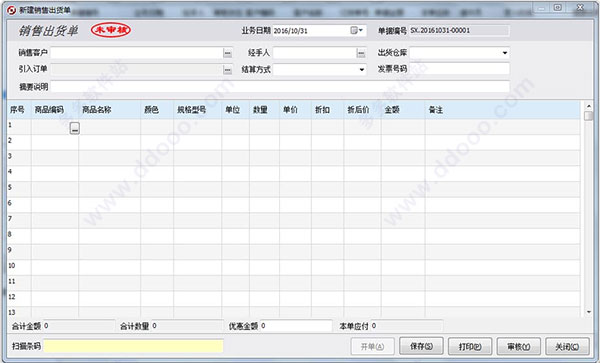
Task: Click the 审核 button
Action: (518, 347)
